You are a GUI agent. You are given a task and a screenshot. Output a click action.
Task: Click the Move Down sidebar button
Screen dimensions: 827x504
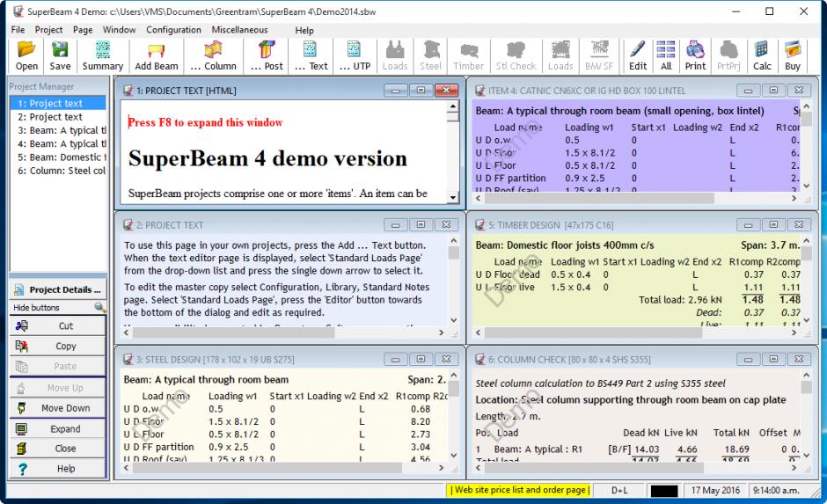[x=58, y=408]
